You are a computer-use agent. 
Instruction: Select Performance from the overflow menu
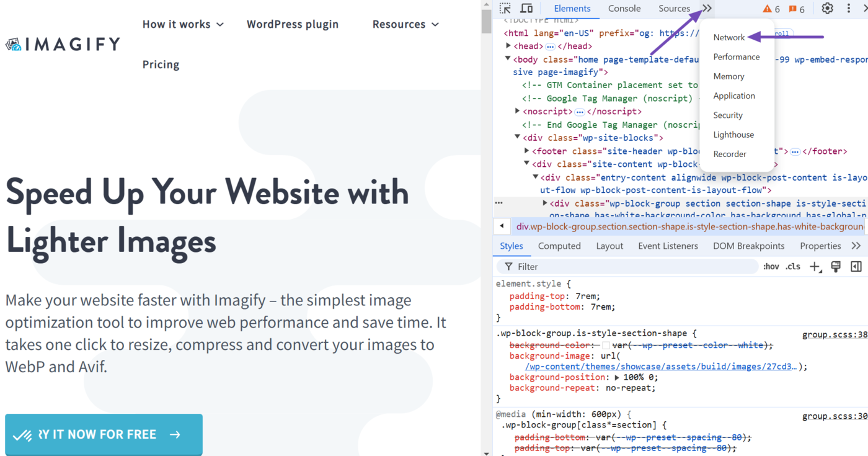click(737, 56)
